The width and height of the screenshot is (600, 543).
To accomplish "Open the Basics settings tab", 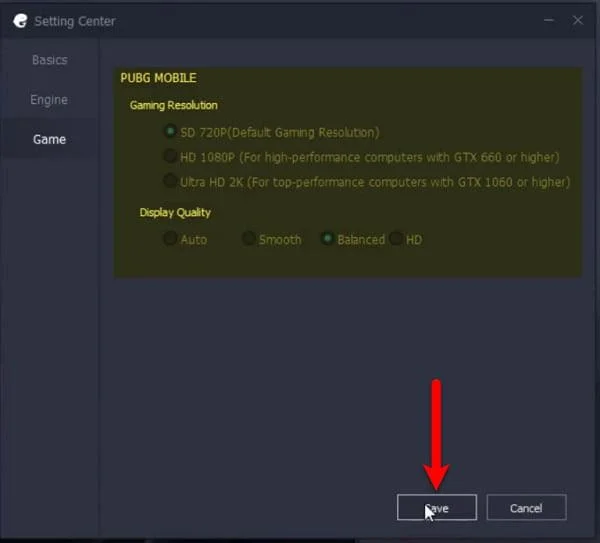I will click(x=50, y=60).
